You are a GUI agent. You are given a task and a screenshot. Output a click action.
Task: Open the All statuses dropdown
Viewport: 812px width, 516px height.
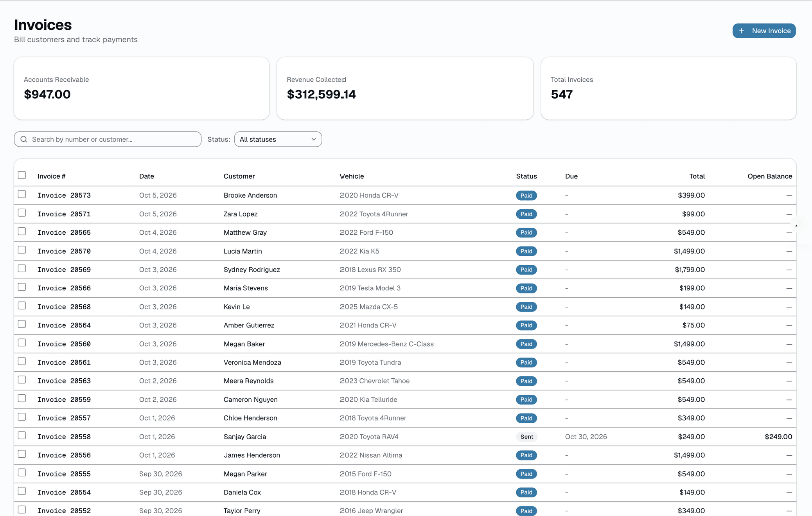(x=278, y=139)
